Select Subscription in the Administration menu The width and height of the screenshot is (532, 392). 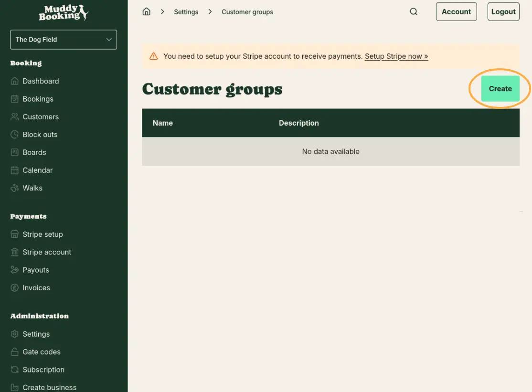click(43, 370)
